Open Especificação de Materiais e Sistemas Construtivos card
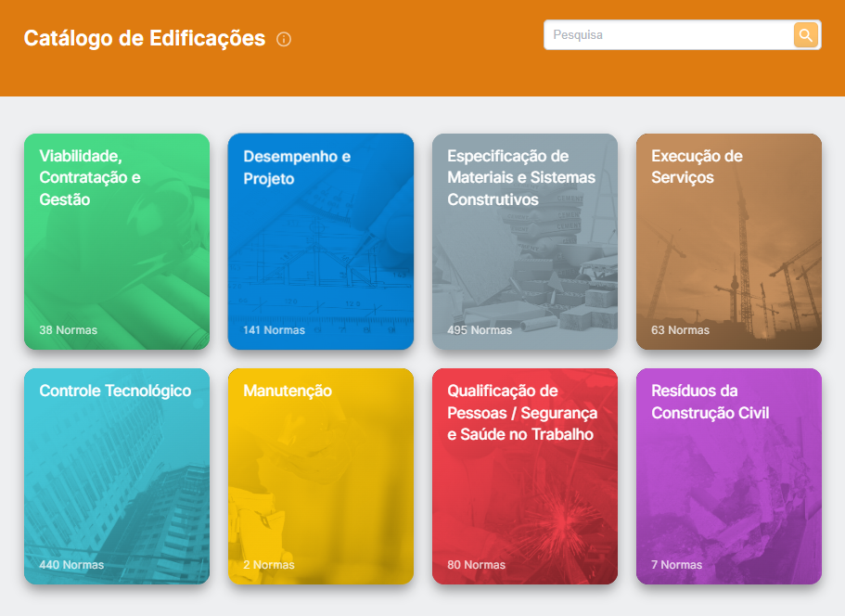 (x=525, y=241)
